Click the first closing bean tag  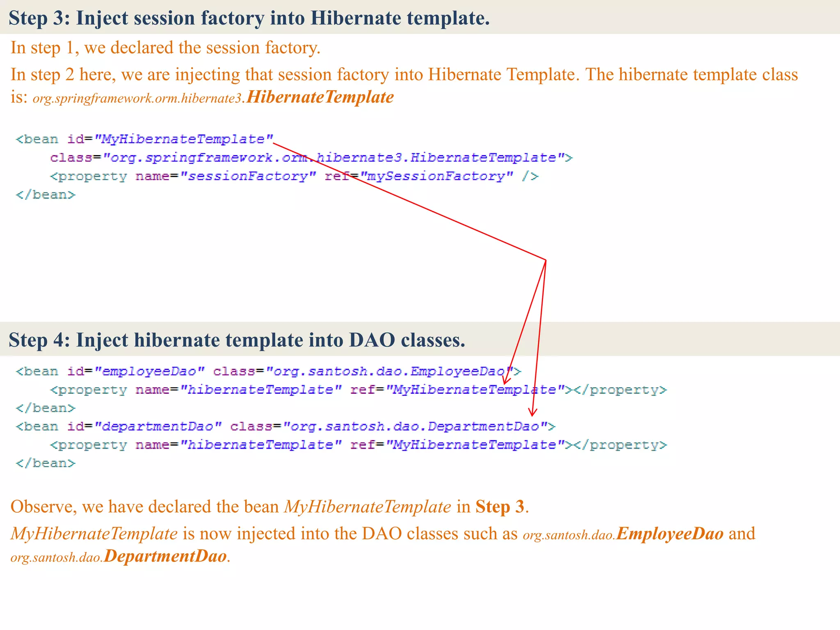[x=46, y=195]
